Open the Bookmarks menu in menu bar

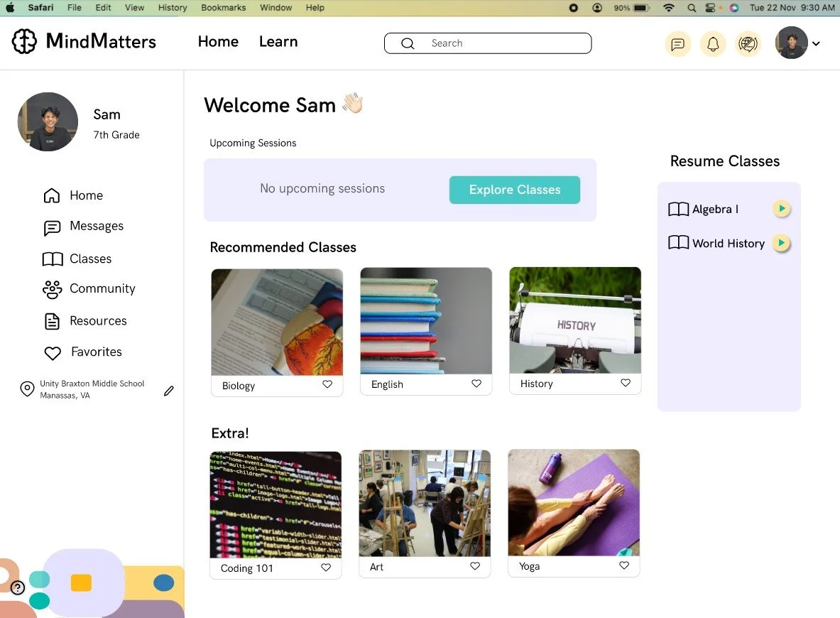click(x=224, y=8)
